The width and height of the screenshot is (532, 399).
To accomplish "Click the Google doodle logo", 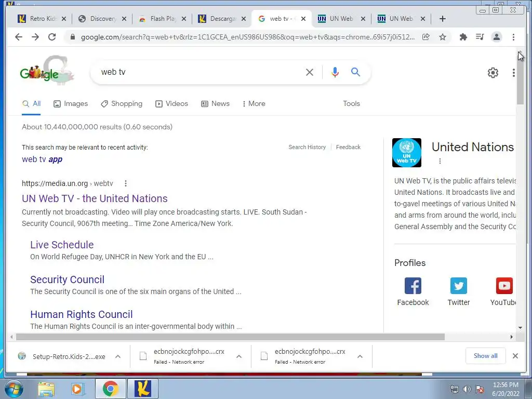I will click(47, 71).
